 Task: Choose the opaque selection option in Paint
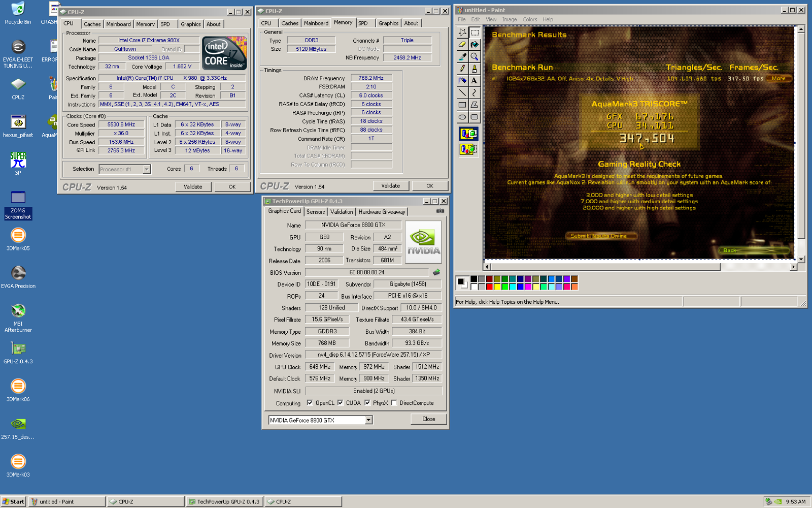[468, 134]
